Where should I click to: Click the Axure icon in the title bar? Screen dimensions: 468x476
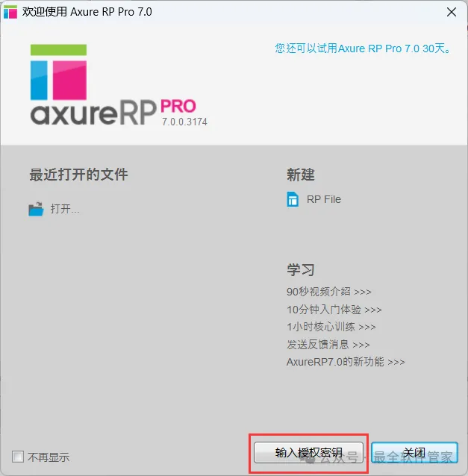[10, 12]
